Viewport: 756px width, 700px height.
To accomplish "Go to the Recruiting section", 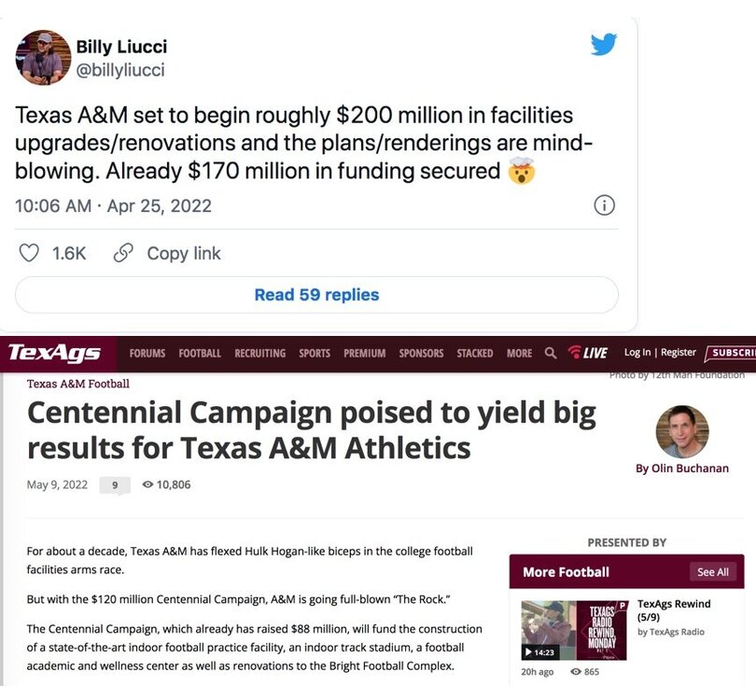I will (260, 354).
